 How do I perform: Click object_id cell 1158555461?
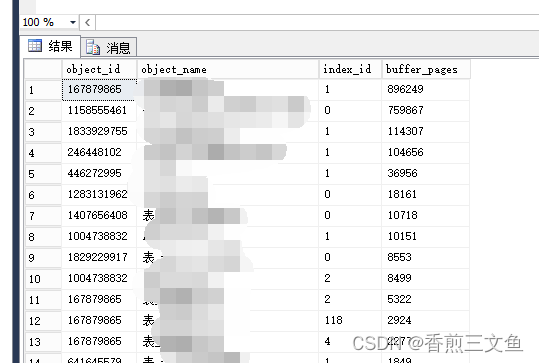pos(99,111)
